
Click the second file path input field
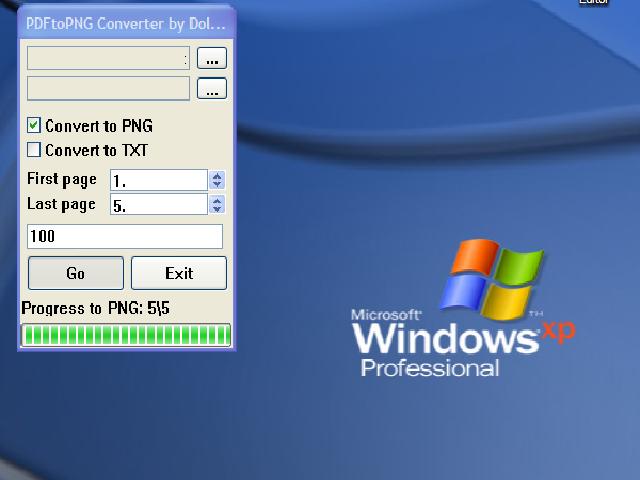click(109, 88)
